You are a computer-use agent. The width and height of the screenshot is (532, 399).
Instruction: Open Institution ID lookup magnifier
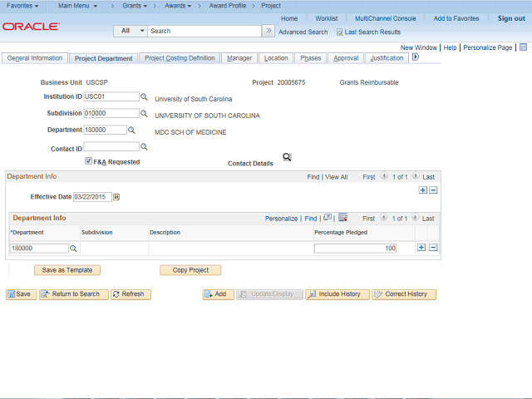tap(144, 97)
